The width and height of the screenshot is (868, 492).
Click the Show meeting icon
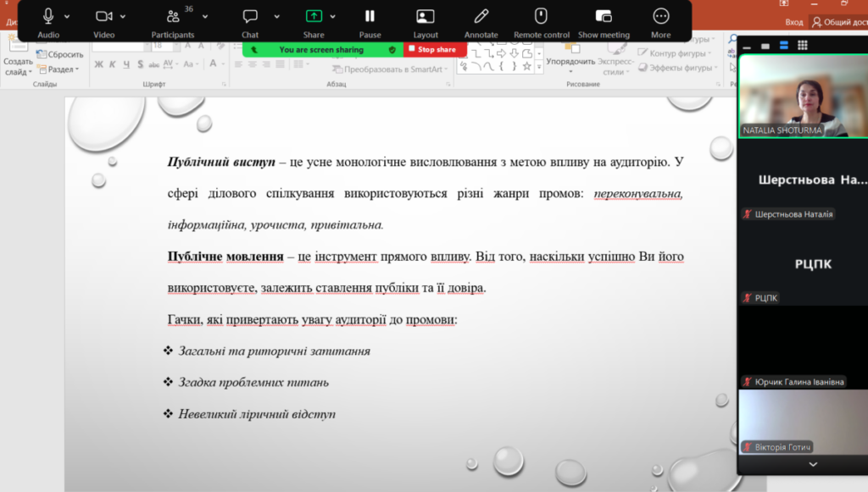coord(604,16)
